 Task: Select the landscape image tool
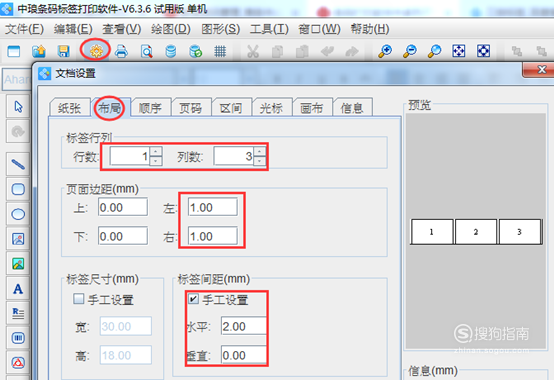18,264
